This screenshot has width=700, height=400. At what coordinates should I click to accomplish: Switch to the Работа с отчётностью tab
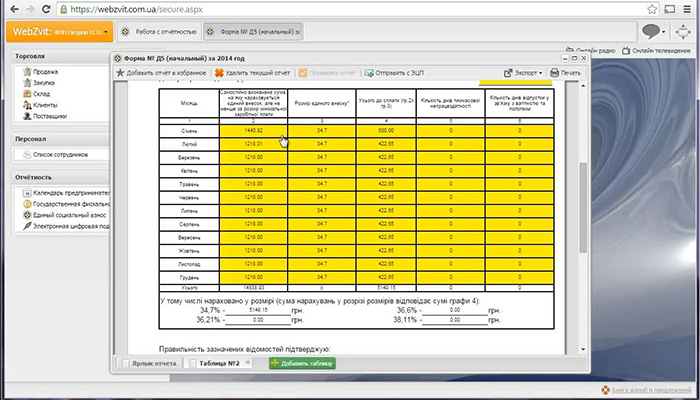[160, 32]
